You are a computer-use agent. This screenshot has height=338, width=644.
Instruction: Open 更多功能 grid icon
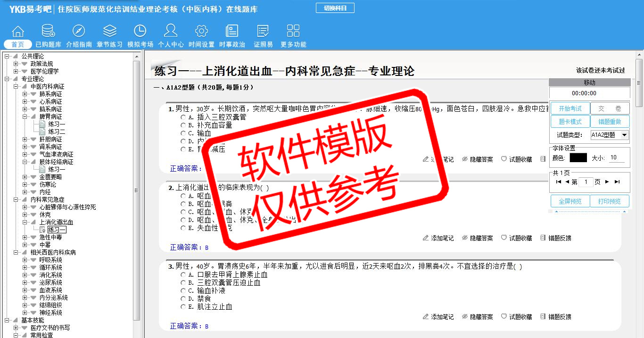coord(293,32)
